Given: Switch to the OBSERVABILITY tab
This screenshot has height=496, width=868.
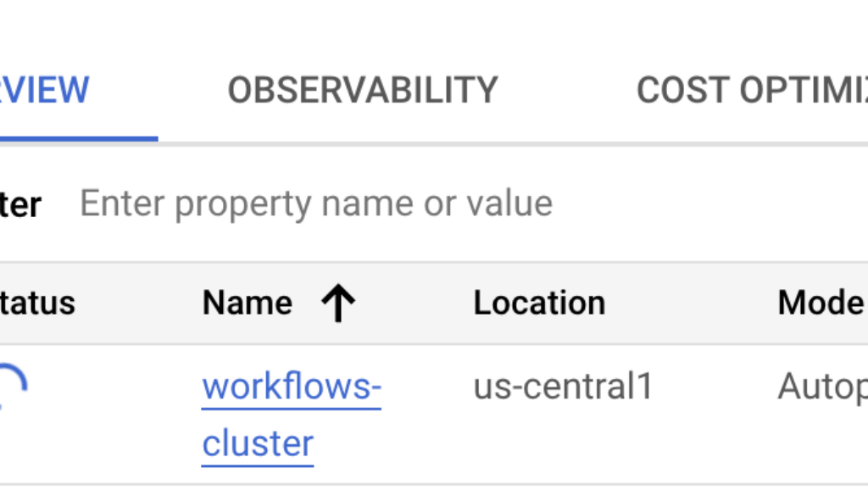Looking at the screenshot, I should coord(362,90).
